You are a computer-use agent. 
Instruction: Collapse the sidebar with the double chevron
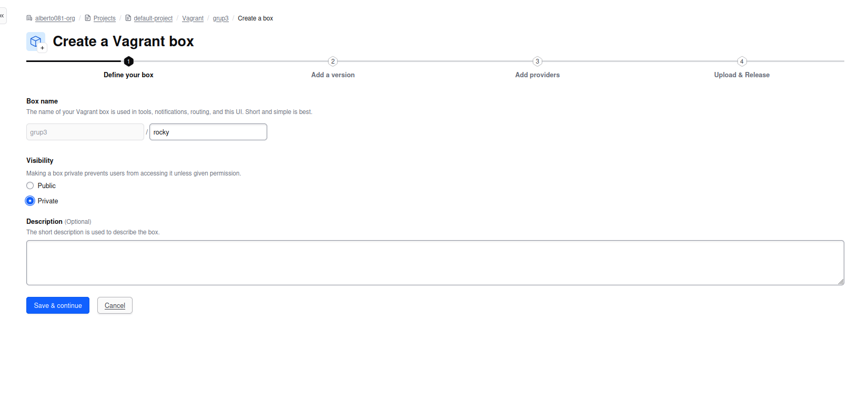[x=2, y=16]
